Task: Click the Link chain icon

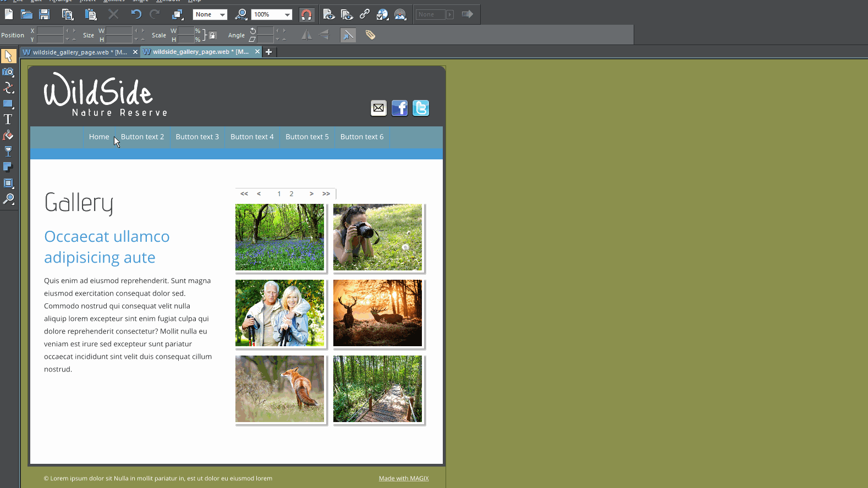Action: (364, 14)
